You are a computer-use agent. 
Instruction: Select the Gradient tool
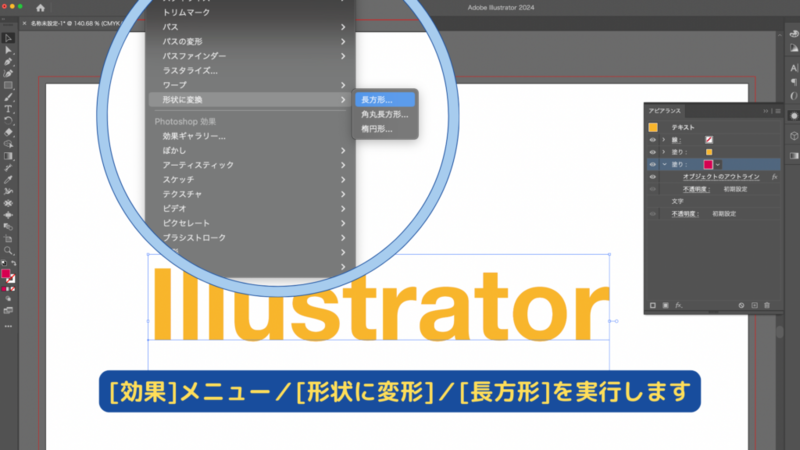click(8, 156)
